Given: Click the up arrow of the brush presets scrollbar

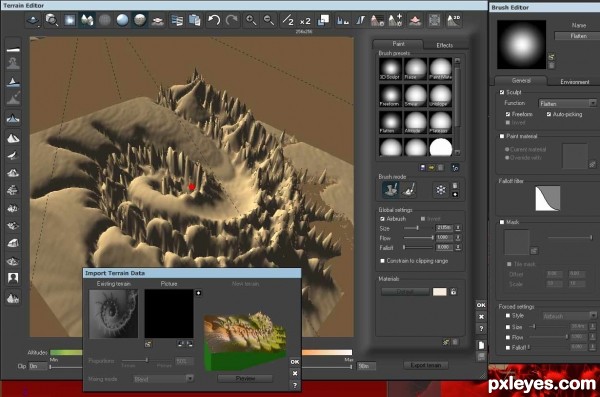Looking at the screenshot, I should click(457, 60).
